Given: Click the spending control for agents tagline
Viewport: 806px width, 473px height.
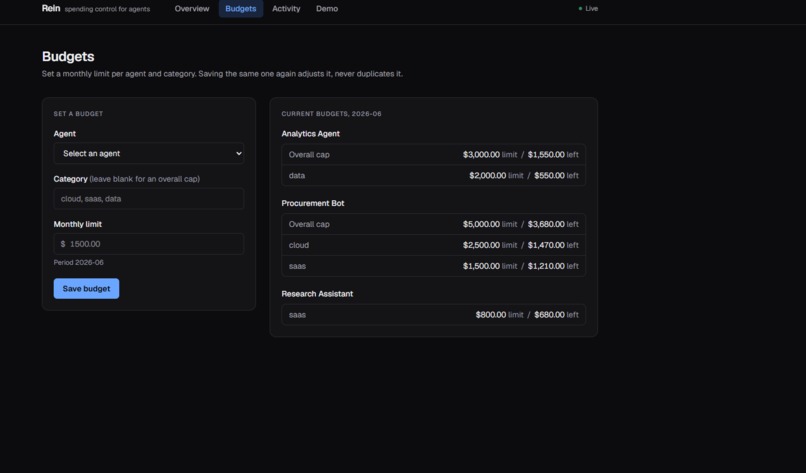Looking at the screenshot, I should point(107,9).
